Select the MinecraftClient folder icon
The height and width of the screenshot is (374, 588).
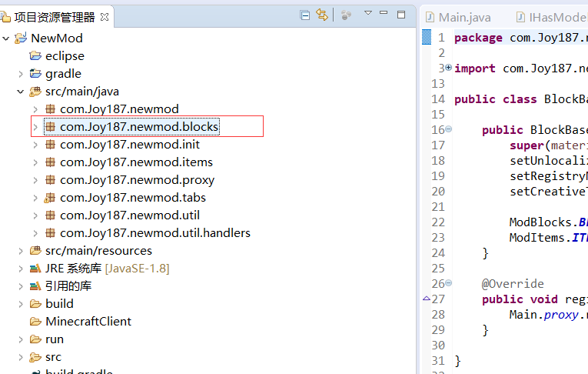[x=35, y=322]
